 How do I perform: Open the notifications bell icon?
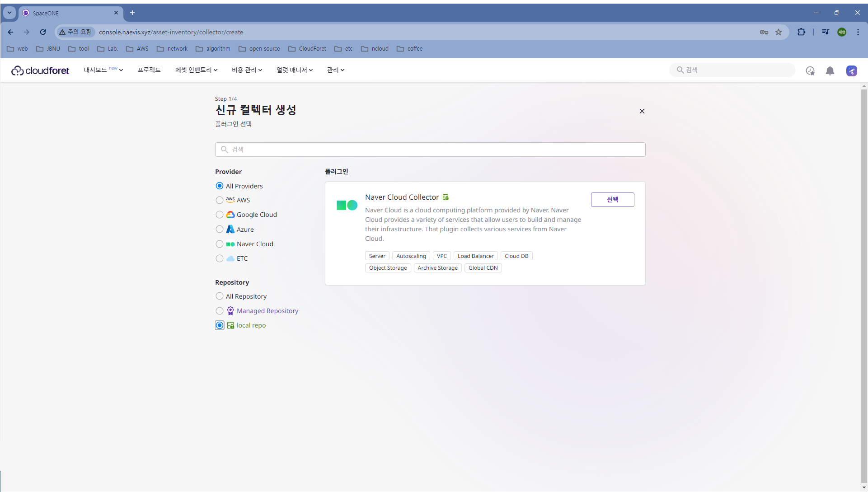(x=830, y=71)
